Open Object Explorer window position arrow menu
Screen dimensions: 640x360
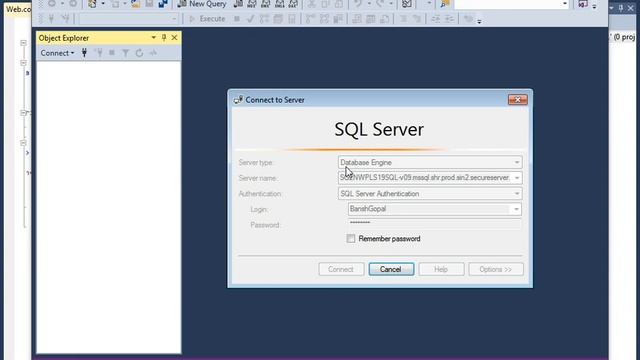tap(153, 38)
